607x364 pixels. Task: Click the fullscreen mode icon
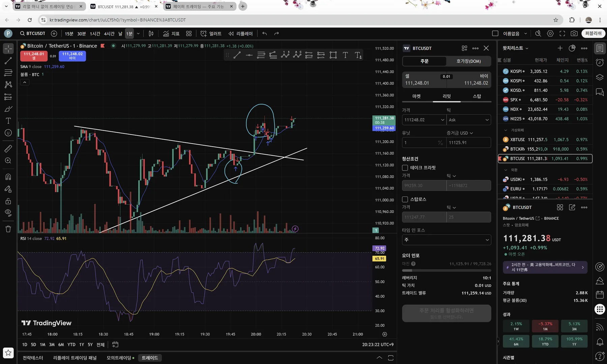coord(562,33)
